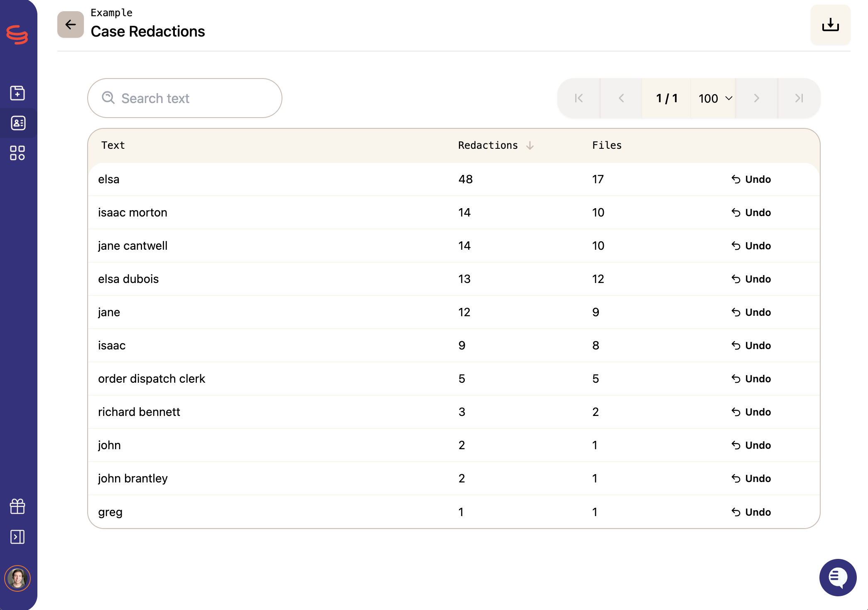Jump to the first page button

(579, 98)
